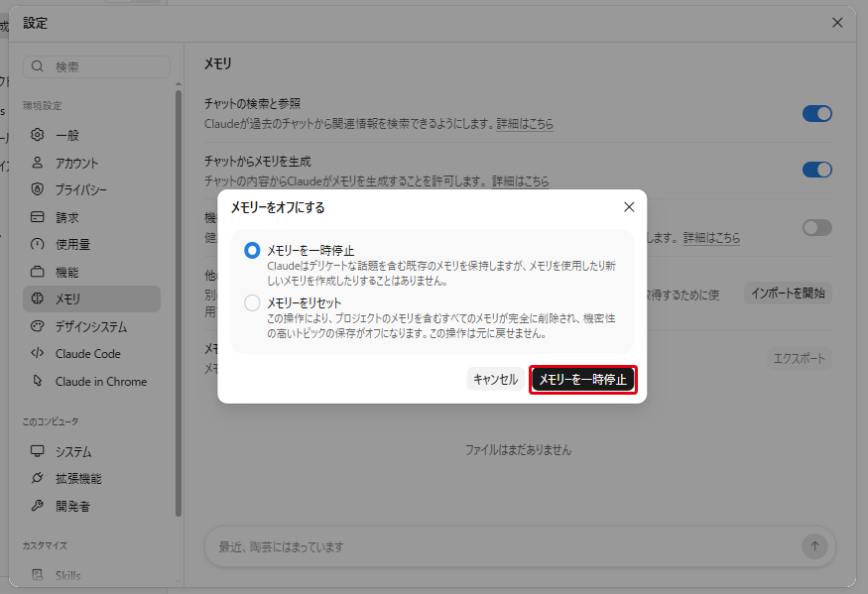Toggle チャットからメモリを生成 switch
Screen dimensions: 868x594
click(817, 170)
